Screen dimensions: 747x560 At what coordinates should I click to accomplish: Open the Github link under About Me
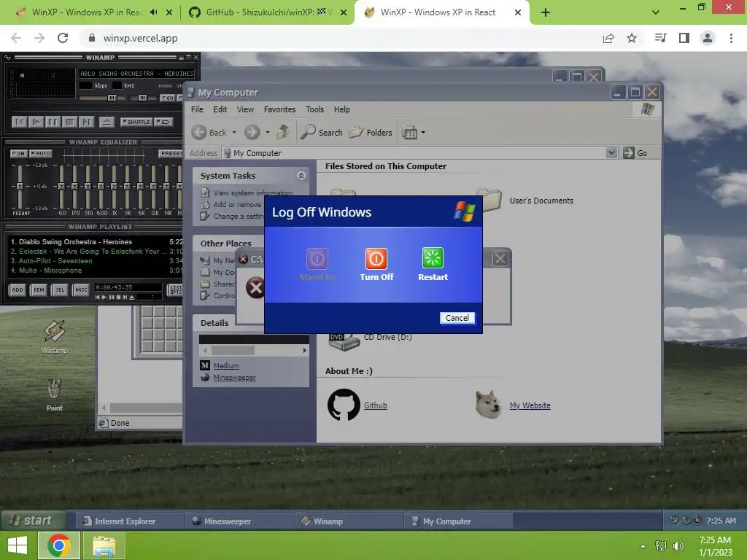[376, 405]
